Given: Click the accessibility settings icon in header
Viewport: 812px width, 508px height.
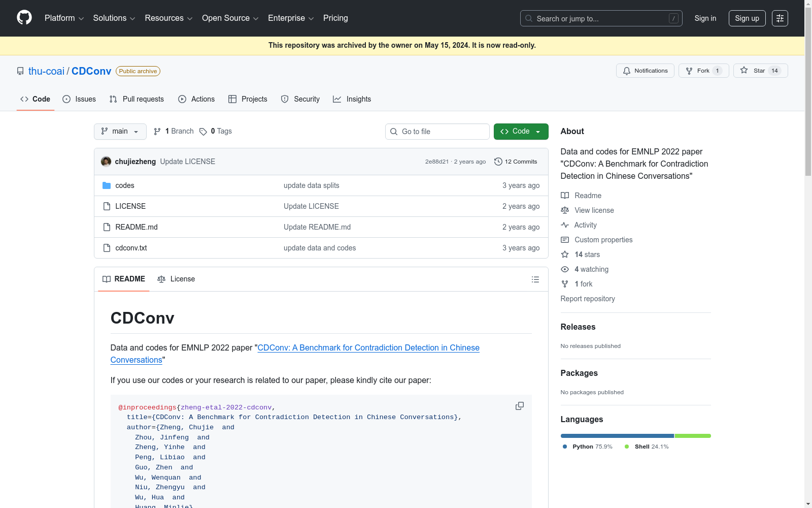Looking at the screenshot, I should tap(780, 18).
